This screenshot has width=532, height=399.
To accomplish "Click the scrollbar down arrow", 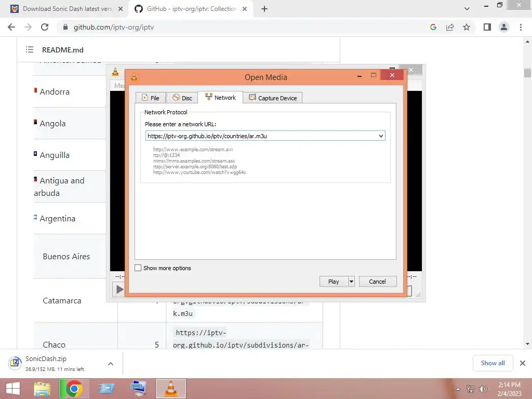I will (527, 344).
